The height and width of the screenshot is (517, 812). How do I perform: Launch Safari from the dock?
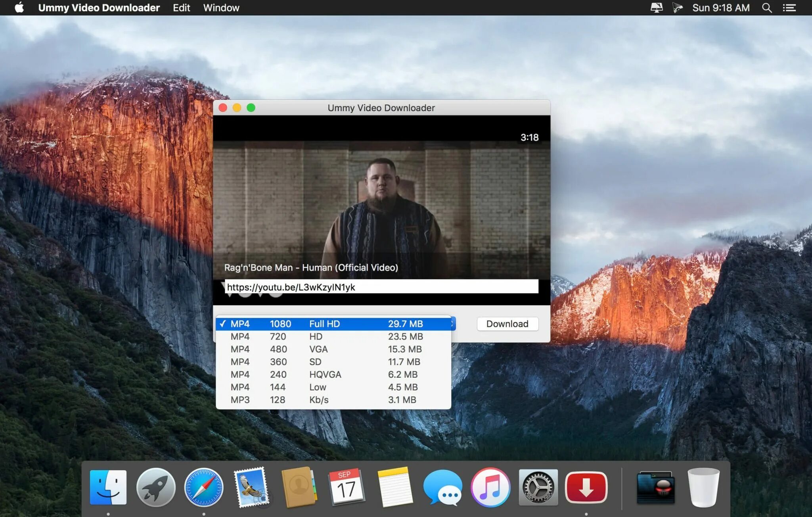click(x=204, y=487)
